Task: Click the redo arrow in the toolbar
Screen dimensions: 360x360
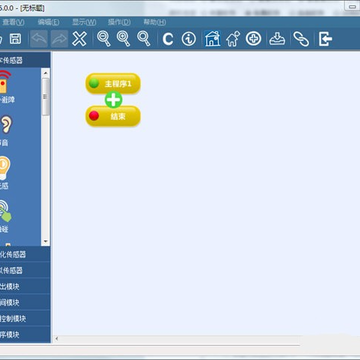Action: point(59,39)
